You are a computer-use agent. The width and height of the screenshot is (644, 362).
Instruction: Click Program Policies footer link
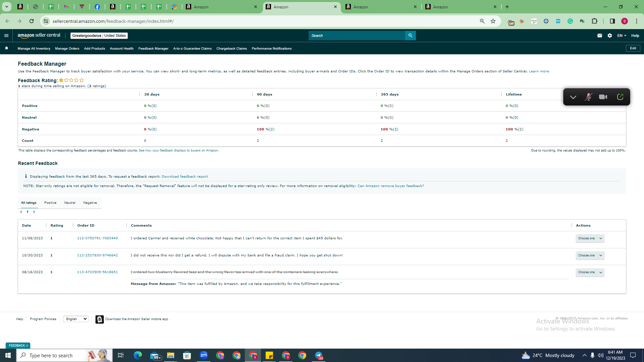tap(43, 319)
